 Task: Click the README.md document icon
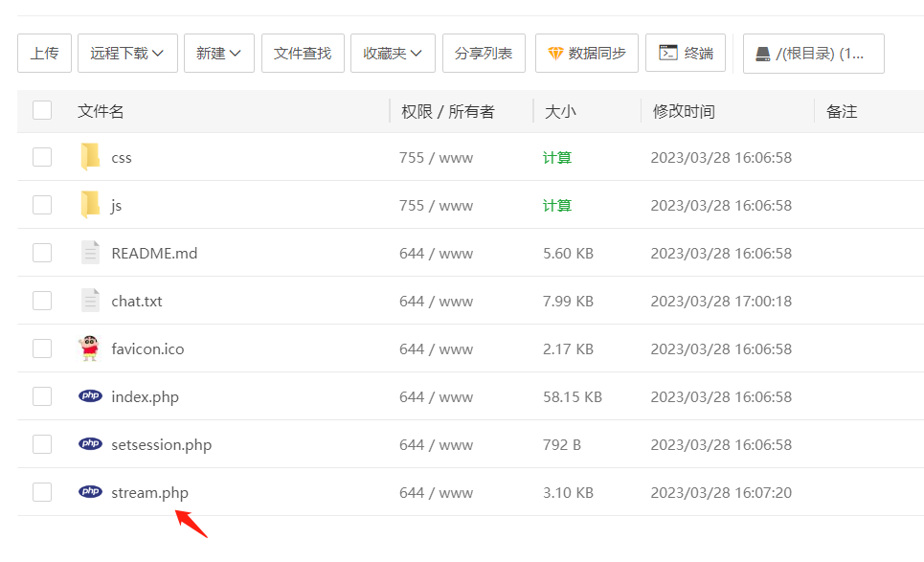pyautogui.click(x=90, y=253)
